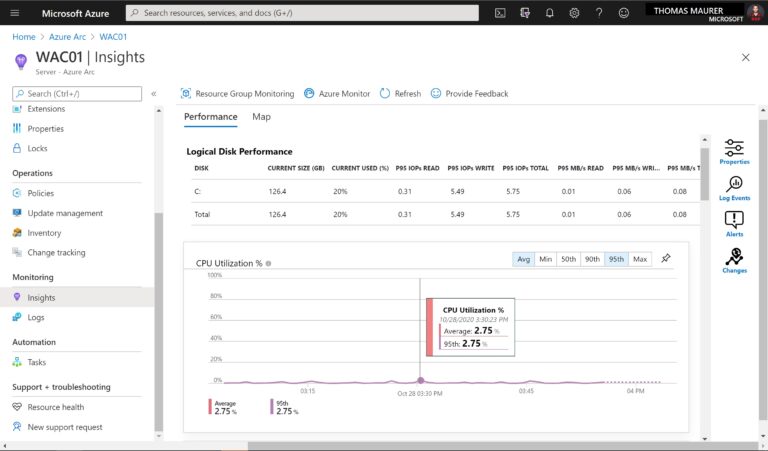Viewport: 768px width, 451px height.
Task: Open portal settings gear
Action: (574, 13)
